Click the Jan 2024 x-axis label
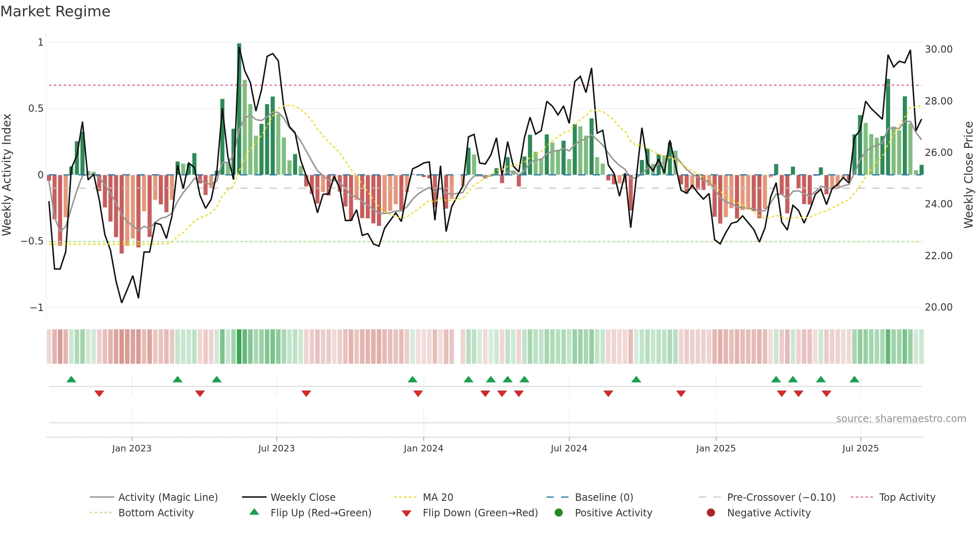 point(423,448)
